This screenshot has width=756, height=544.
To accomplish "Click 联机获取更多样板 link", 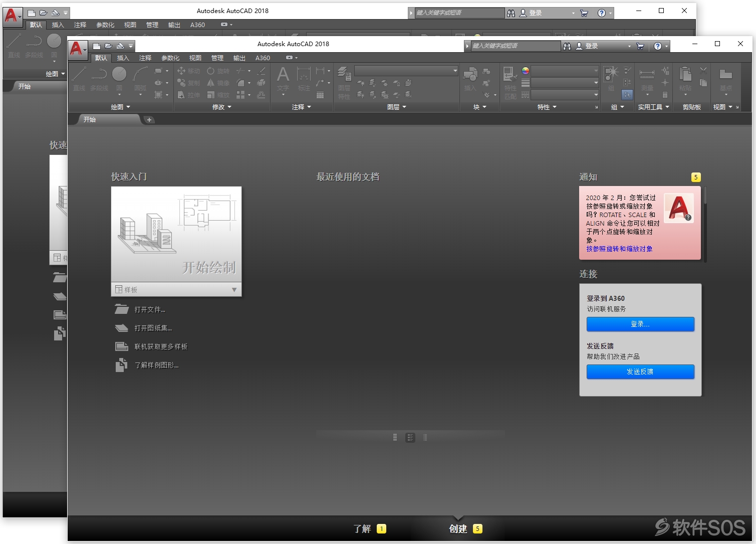I will [161, 346].
